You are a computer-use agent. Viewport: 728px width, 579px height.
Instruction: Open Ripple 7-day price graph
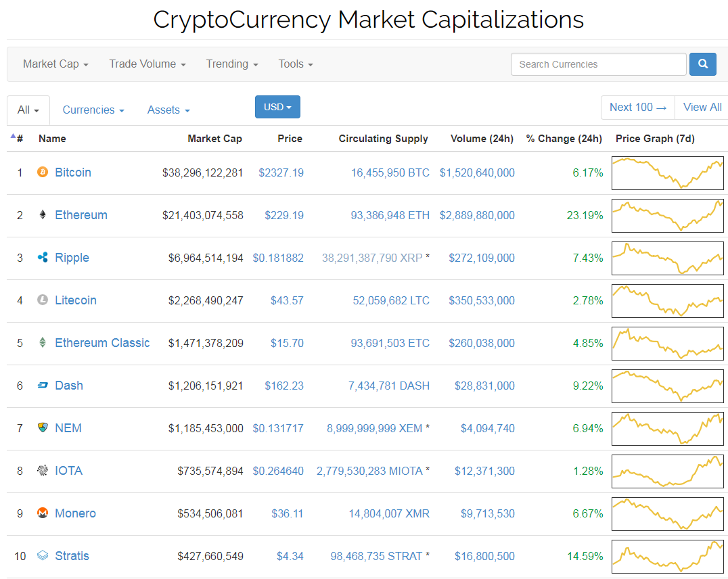(668, 258)
